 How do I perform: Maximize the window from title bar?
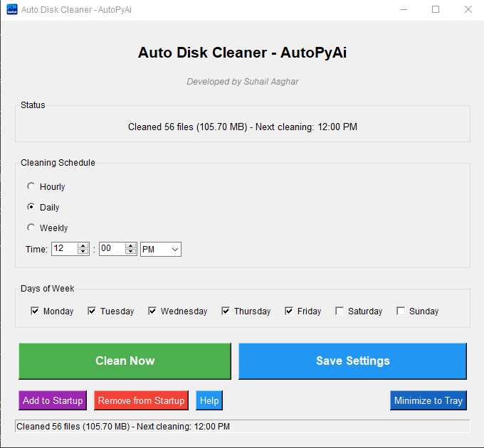click(436, 9)
